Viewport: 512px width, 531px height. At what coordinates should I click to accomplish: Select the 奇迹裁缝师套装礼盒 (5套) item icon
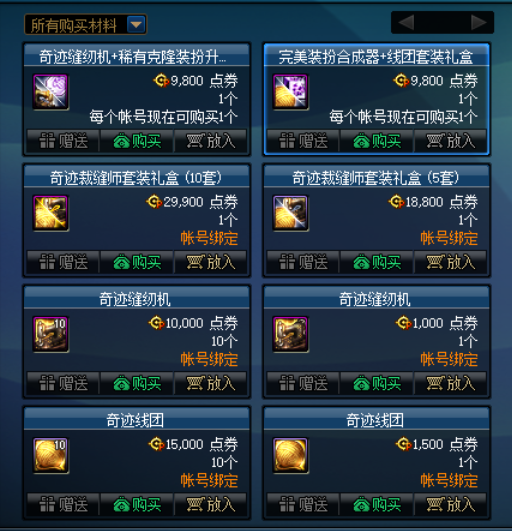[291, 213]
